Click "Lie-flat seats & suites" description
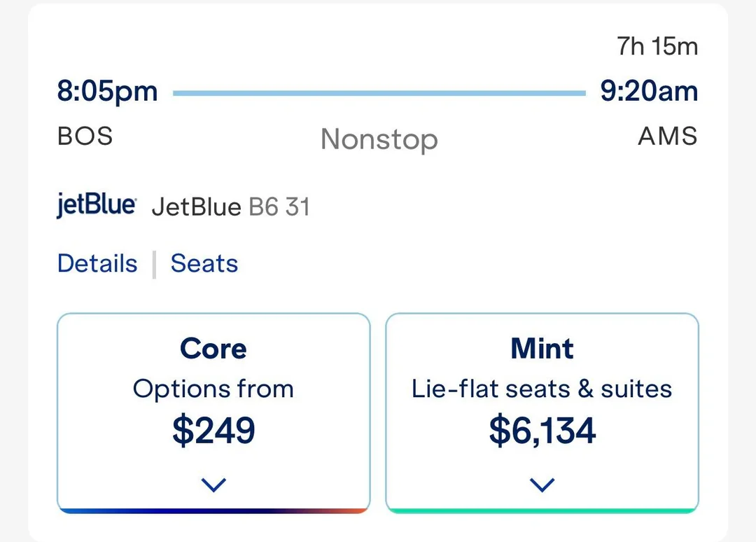This screenshot has height=542, width=756. point(542,389)
